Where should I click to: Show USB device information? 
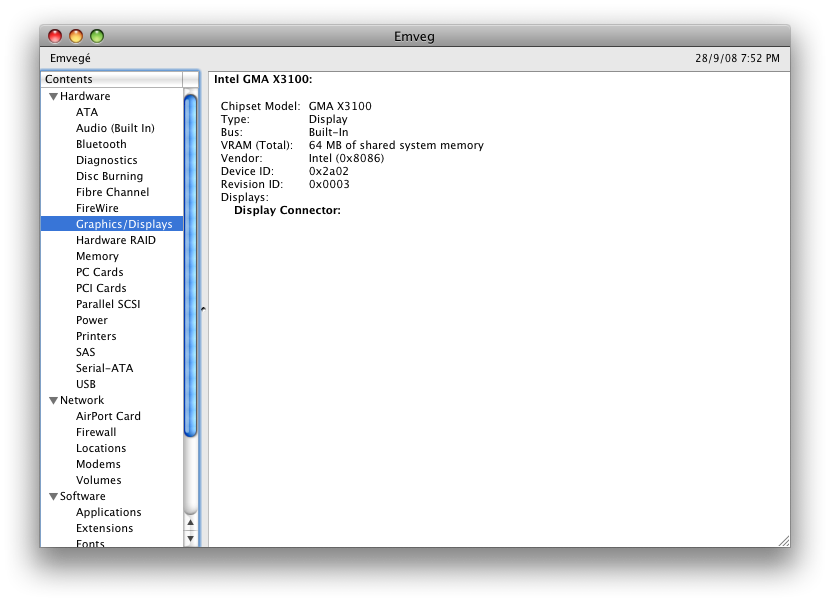86,384
